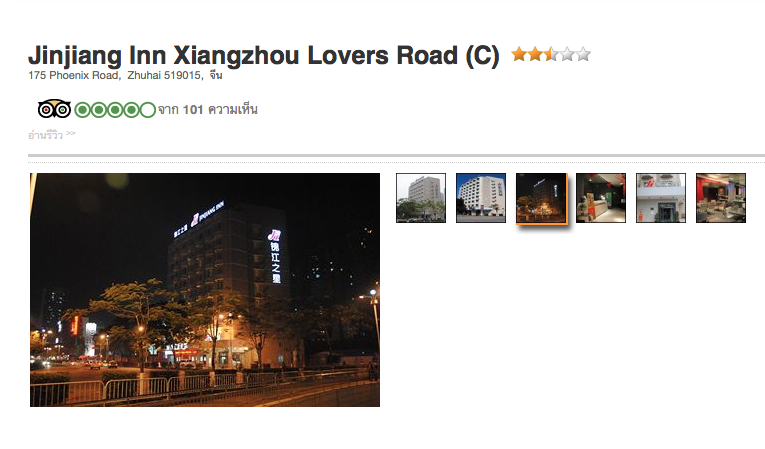Click the large night hotel photo

click(205, 290)
